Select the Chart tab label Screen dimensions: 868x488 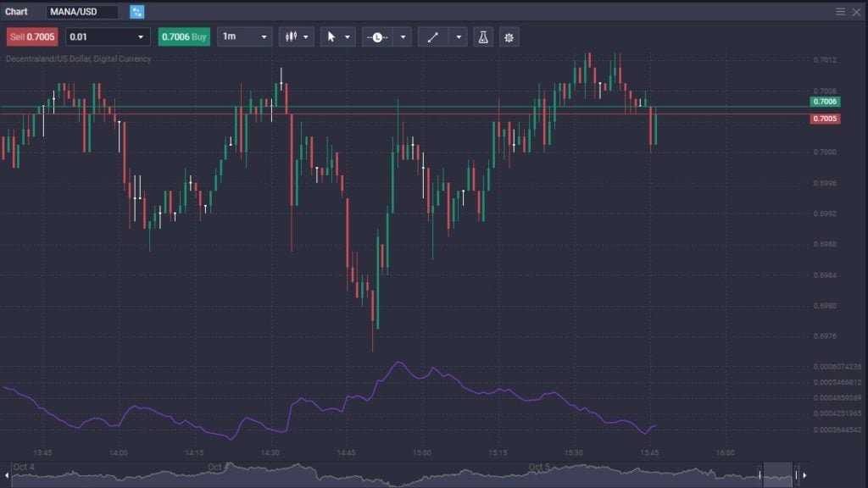pyautogui.click(x=14, y=11)
